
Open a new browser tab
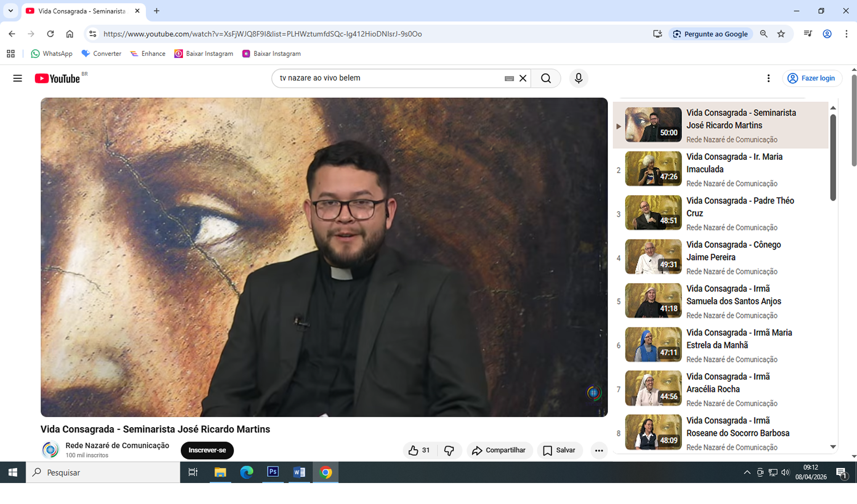pyautogui.click(x=157, y=11)
